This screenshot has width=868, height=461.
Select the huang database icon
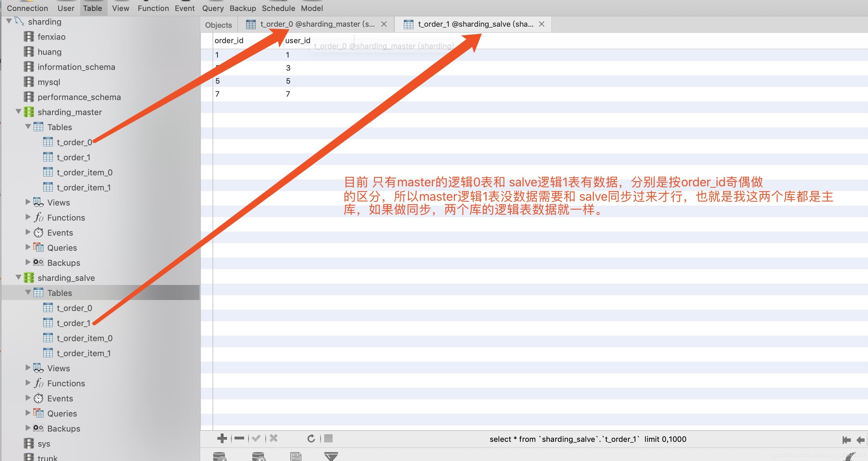pos(29,52)
